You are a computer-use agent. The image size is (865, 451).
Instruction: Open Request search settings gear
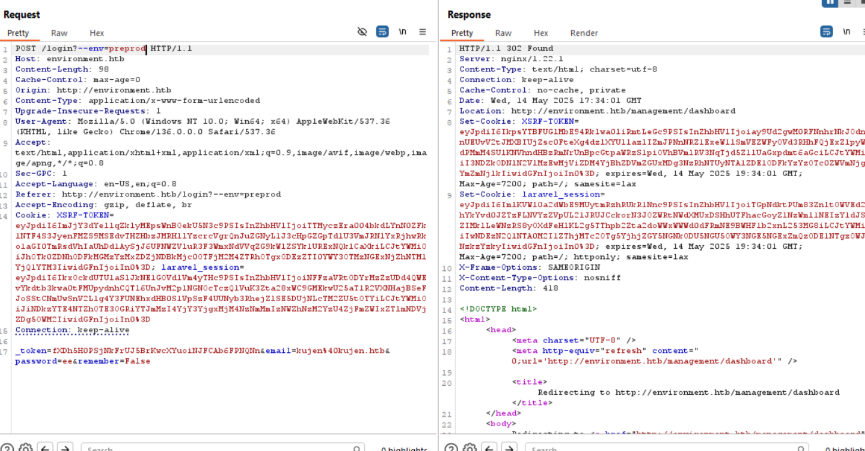[27, 444]
